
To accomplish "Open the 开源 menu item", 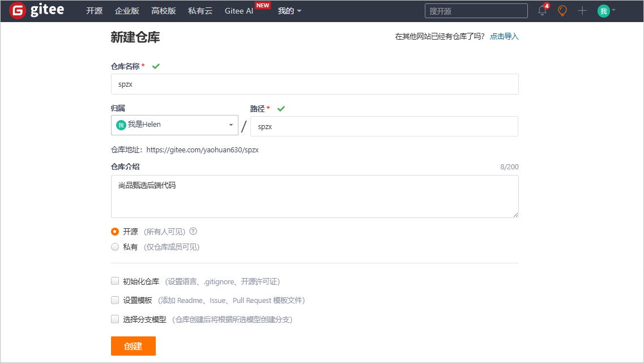I will pos(94,11).
